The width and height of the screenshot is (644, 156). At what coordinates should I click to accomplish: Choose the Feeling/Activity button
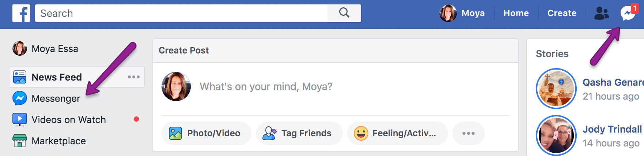(398, 133)
